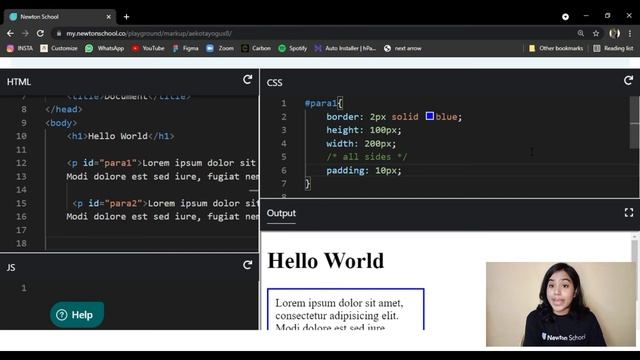The width and height of the screenshot is (640, 360).
Task: Click the JS panel title
Action: coord(11,268)
